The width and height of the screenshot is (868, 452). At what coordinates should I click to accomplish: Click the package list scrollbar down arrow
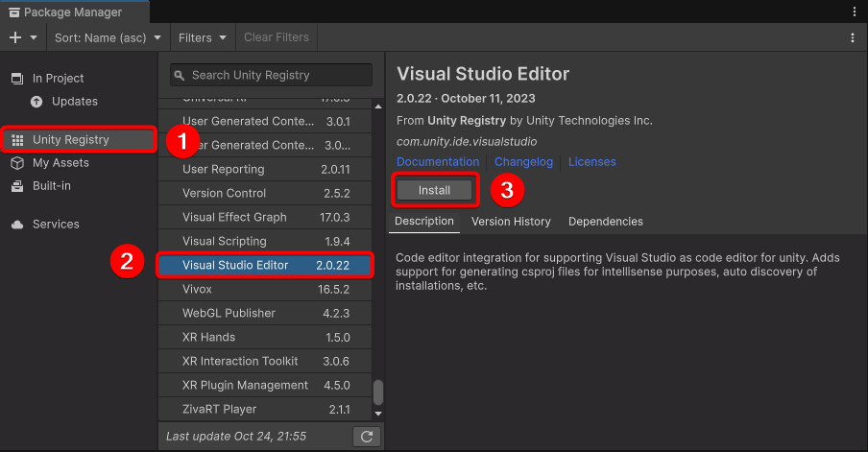pos(378,413)
